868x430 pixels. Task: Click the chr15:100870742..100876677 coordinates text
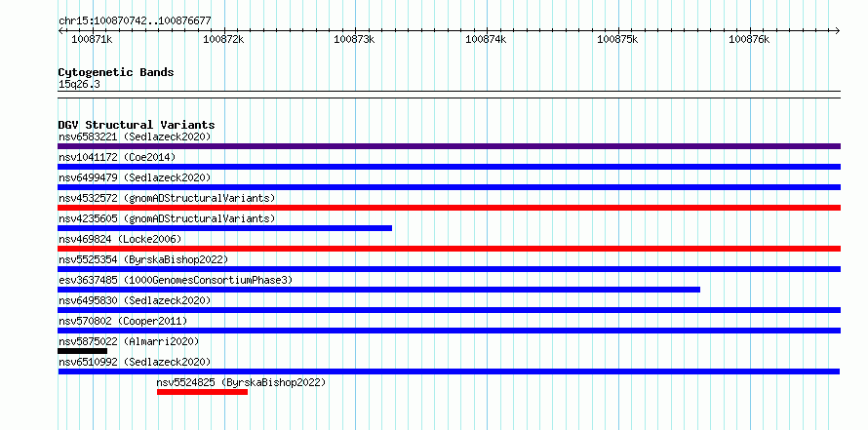point(135,21)
